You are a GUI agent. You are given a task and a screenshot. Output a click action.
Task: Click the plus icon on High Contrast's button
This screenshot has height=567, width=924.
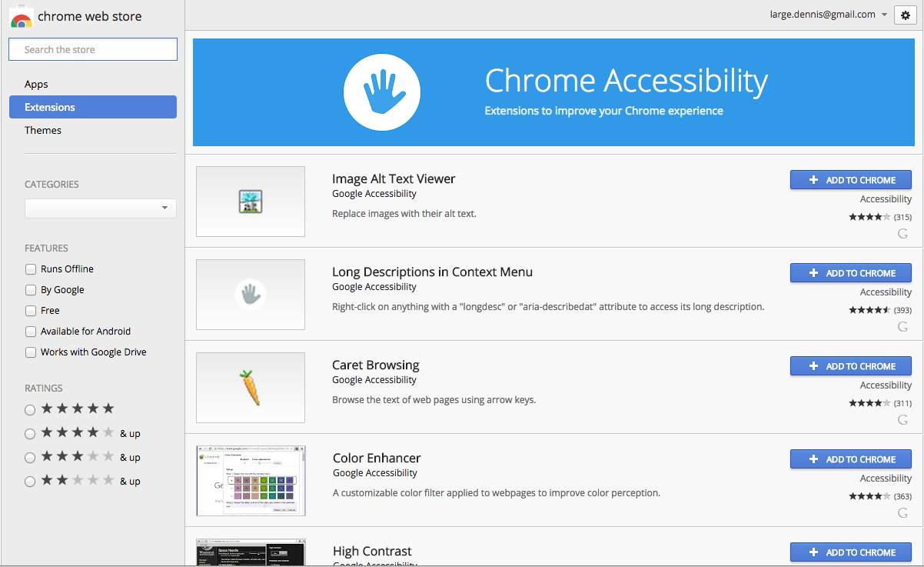[x=814, y=552]
